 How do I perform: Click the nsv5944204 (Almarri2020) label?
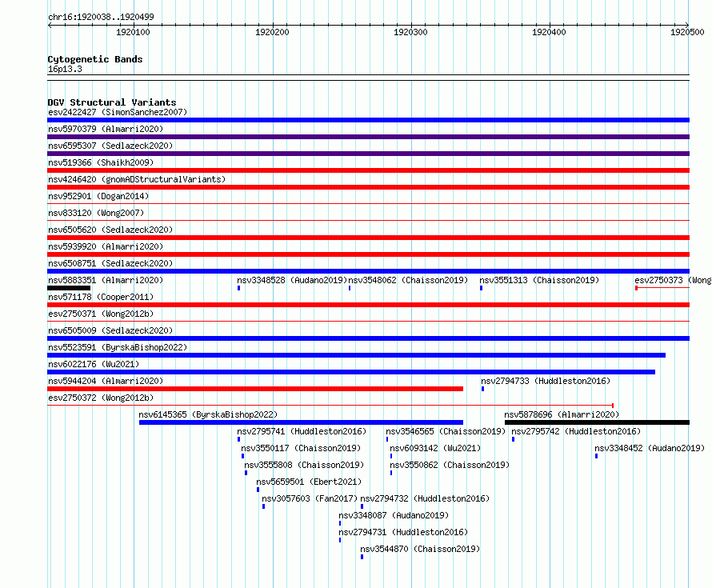click(106, 381)
